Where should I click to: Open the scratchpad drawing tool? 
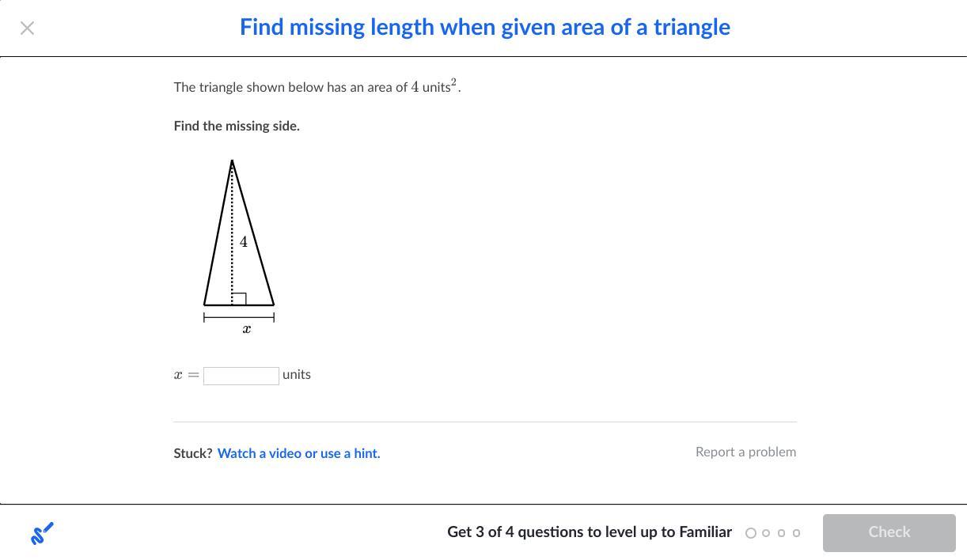coord(42,533)
